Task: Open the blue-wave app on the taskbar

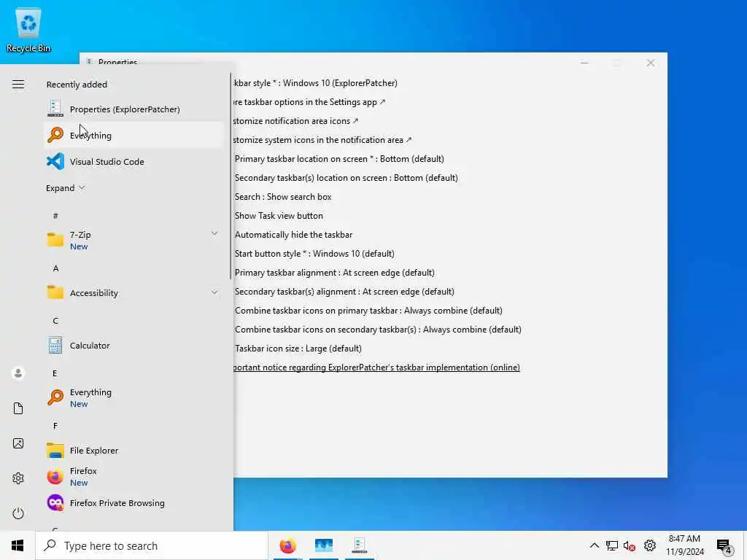Action: 323,545
